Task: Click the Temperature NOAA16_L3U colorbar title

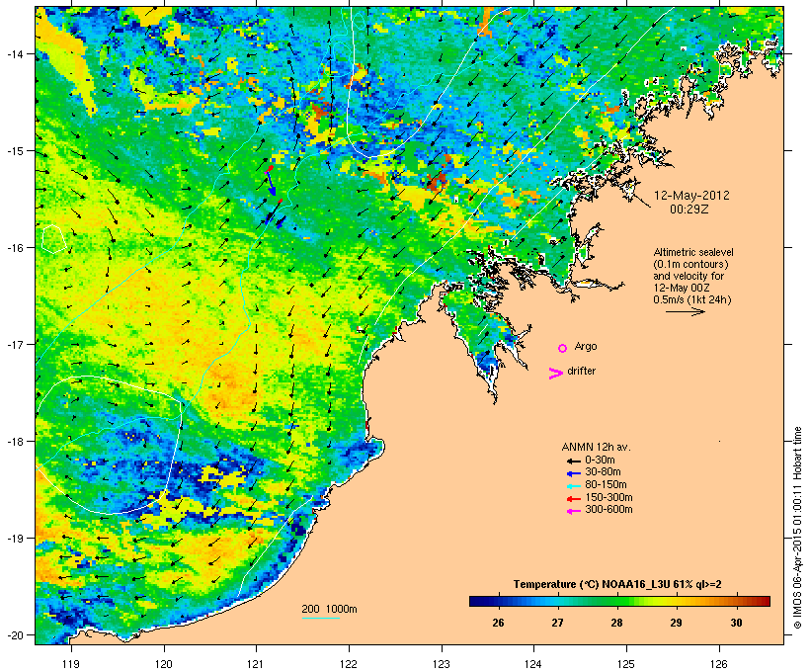Action: pos(617,584)
